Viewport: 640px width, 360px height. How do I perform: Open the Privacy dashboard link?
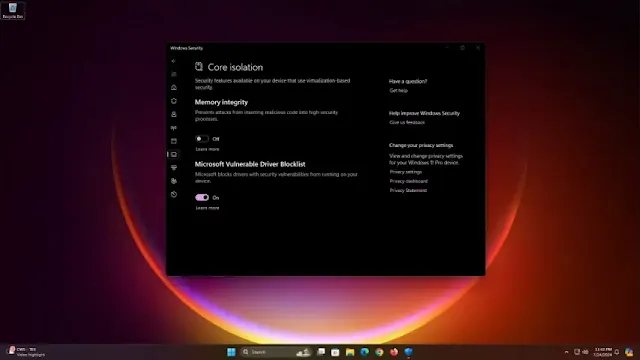[409, 181]
